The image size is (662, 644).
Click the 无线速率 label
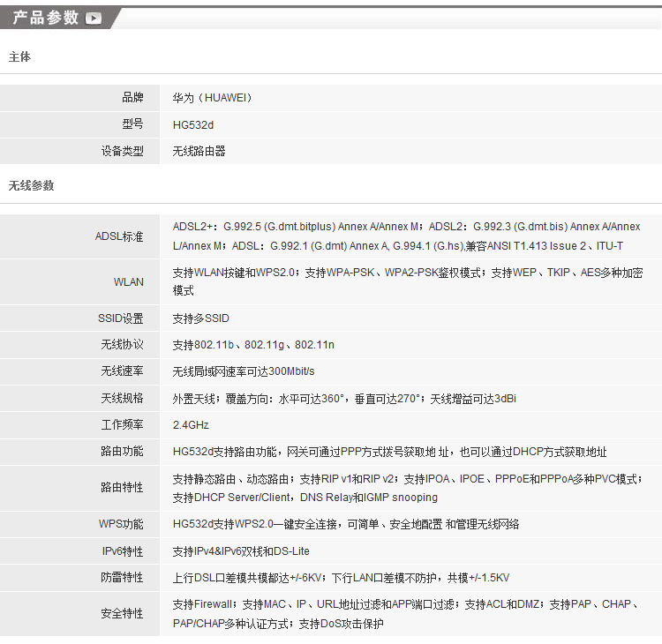tap(122, 371)
